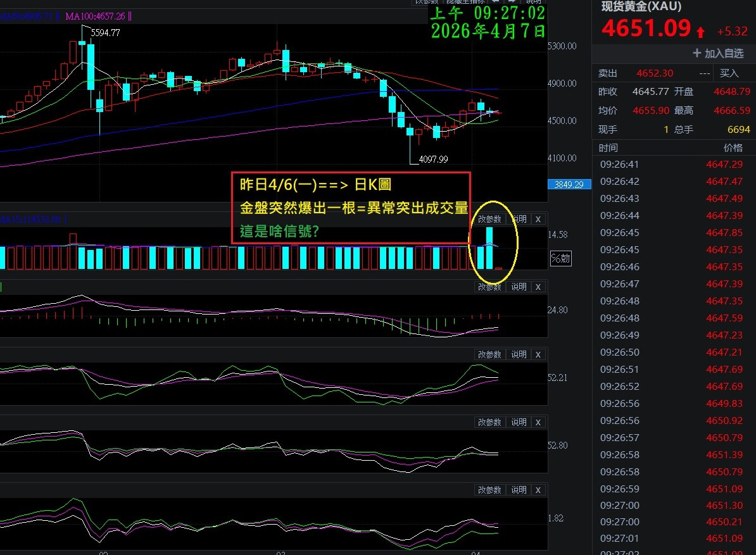
Task: Close the volume indicator panel with X
Action: coord(538,219)
